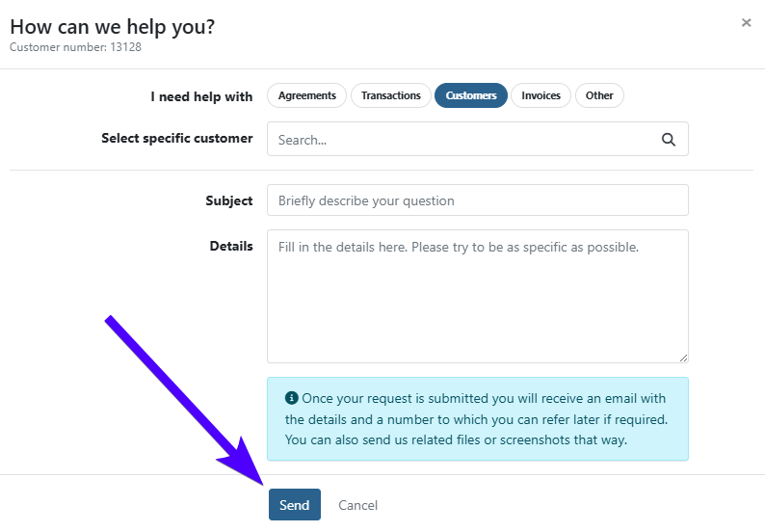The image size is (765, 532).
Task: Pick the Invoices help category
Action: click(541, 95)
